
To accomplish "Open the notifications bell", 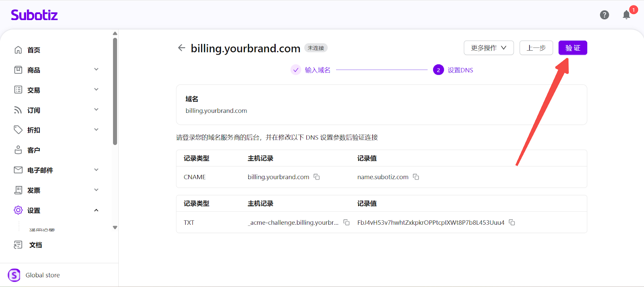I will point(626,15).
